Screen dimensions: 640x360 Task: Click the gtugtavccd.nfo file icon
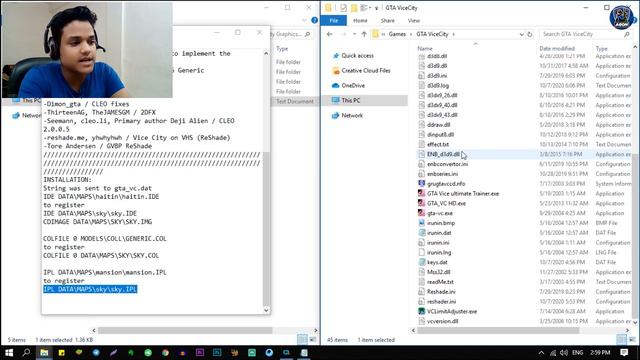click(422, 184)
